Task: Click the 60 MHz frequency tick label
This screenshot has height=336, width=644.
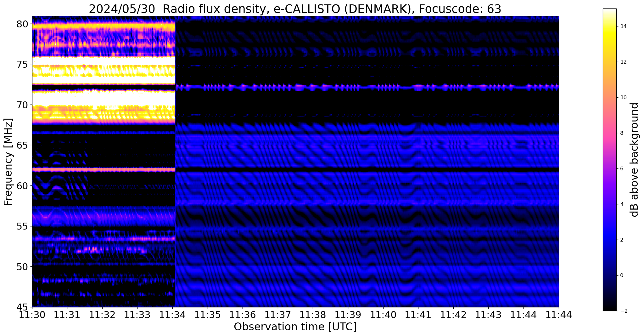Action: coord(22,186)
